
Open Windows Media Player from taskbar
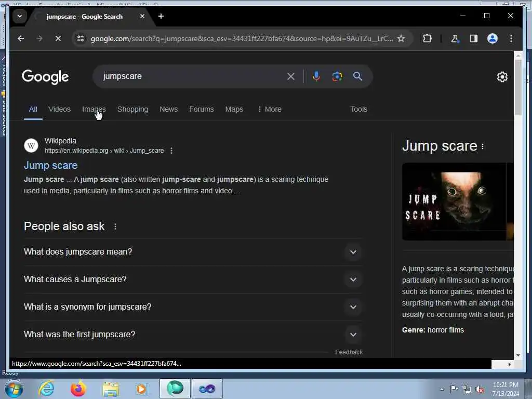point(141,389)
